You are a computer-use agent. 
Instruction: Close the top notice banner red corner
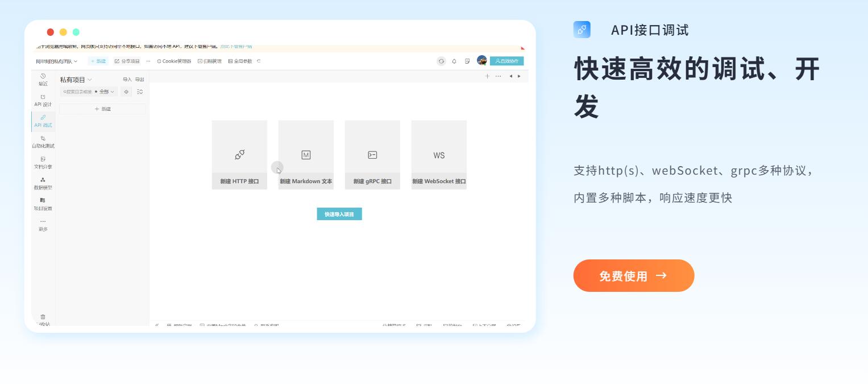tap(522, 48)
